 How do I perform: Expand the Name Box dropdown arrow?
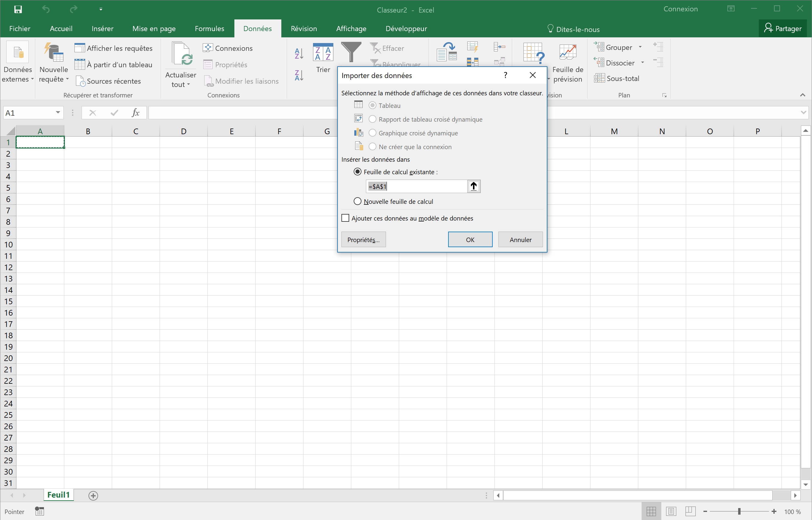pos(58,112)
